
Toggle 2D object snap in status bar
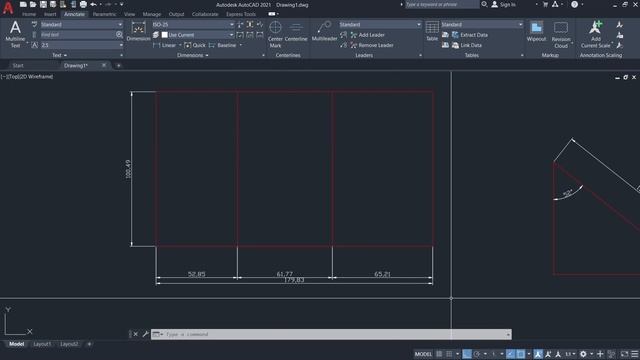pyautogui.click(x=521, y=354)
